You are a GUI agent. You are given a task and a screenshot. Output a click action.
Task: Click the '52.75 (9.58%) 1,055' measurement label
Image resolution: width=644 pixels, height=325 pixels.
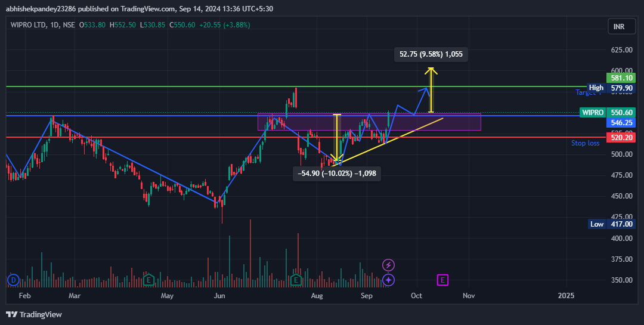click(x=431, y=54)
